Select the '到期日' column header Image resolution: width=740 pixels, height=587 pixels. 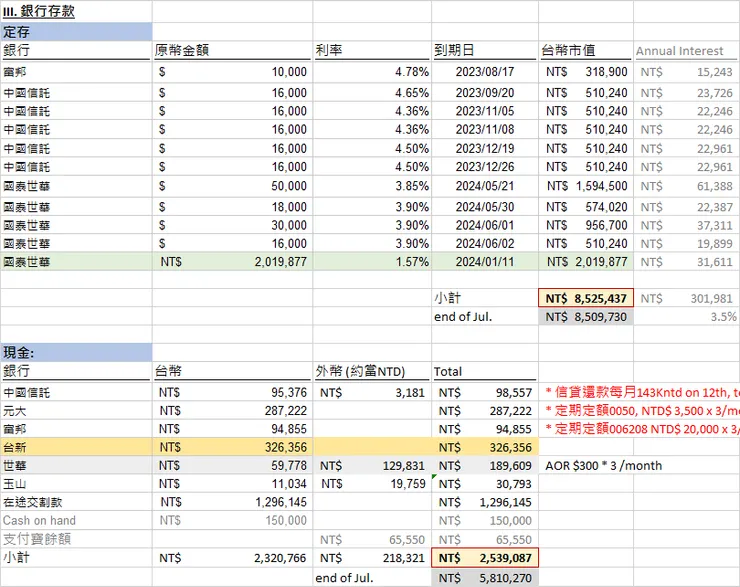pyautogui.click(x=454, y=50)
